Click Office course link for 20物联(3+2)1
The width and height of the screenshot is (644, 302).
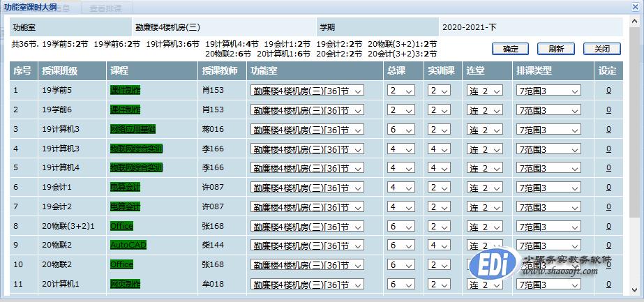pyautogui.click(x=121, y=226)
